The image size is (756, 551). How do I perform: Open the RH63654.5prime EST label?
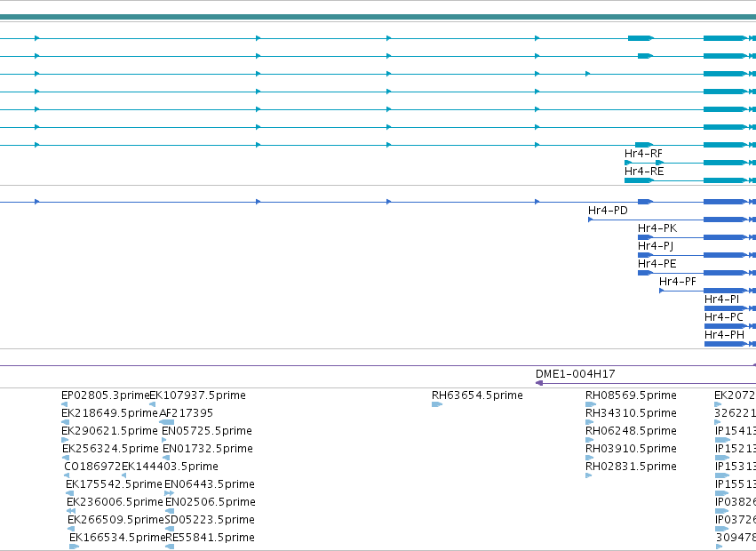tap(477, 395)
